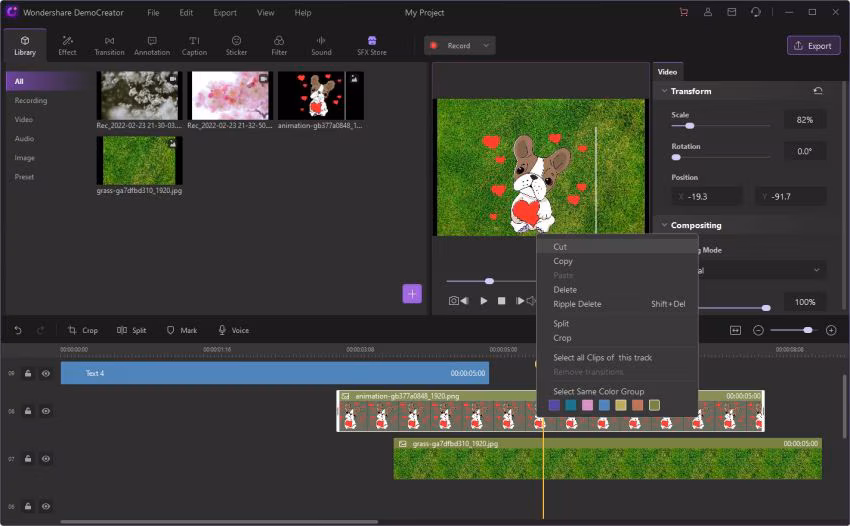This screenshot has height=526, width=850.
Task: Click the Export button at top right
Action: pos(813,46)
